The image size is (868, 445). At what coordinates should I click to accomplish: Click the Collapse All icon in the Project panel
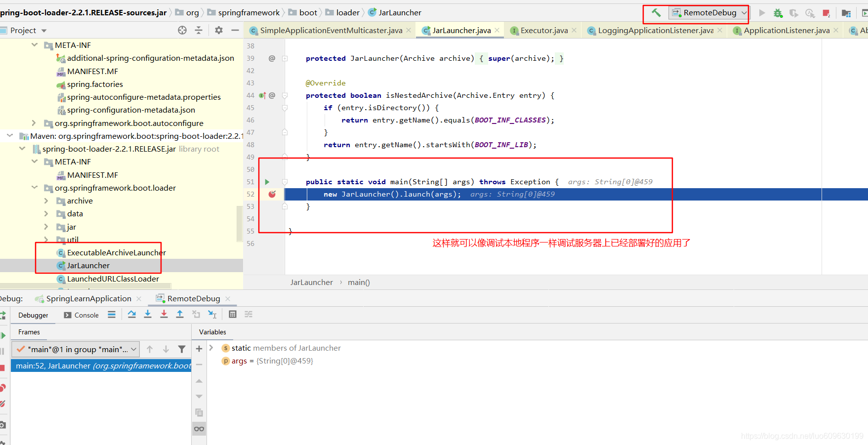point(199,30)
